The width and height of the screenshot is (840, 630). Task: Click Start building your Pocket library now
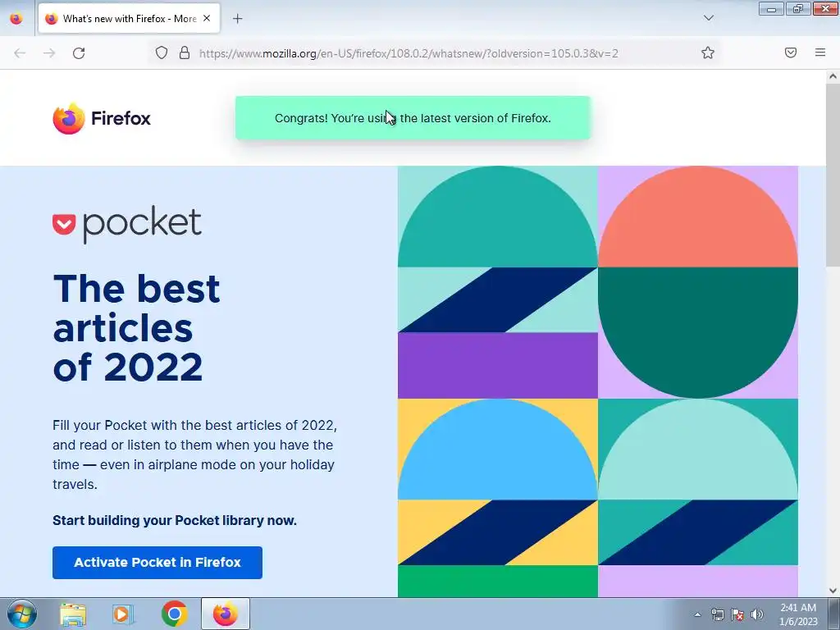point(175,520)
